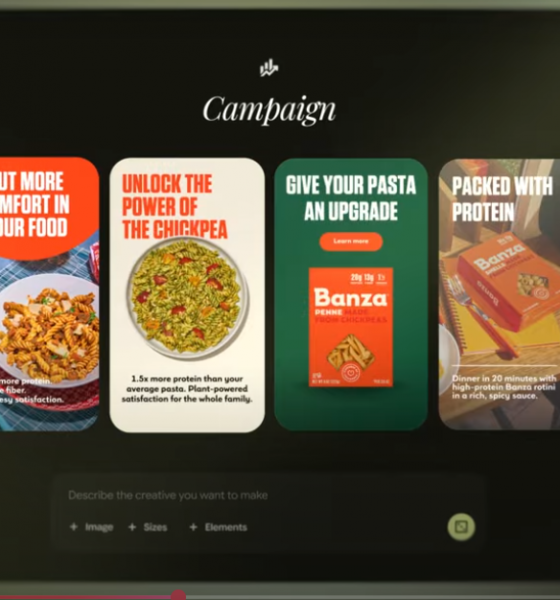Click the plus icon beside Image

click(x=73, y=527)
